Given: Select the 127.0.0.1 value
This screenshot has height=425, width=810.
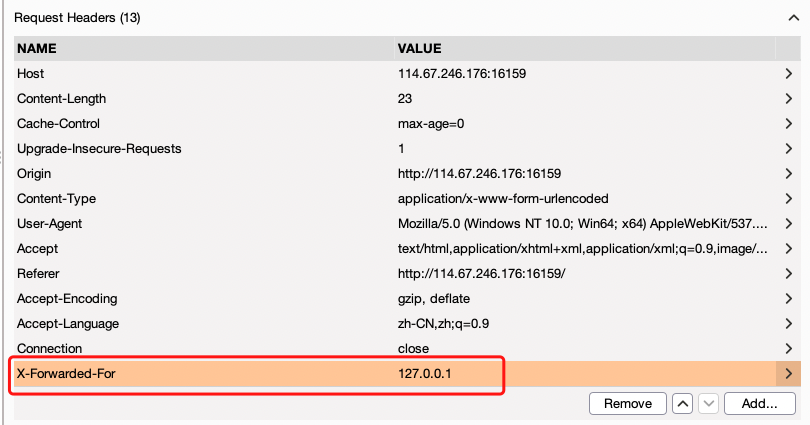Looking at the screenshot, I should (425, 373).
